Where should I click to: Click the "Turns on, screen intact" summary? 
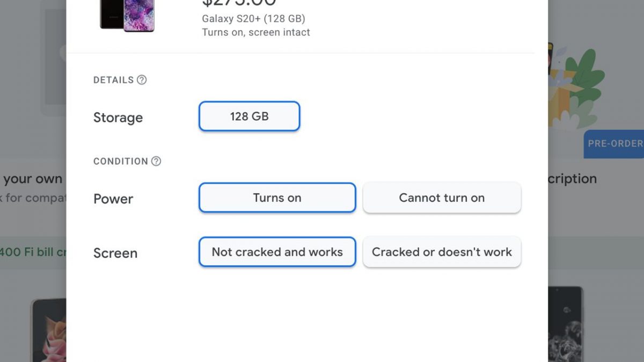[256, 32]
